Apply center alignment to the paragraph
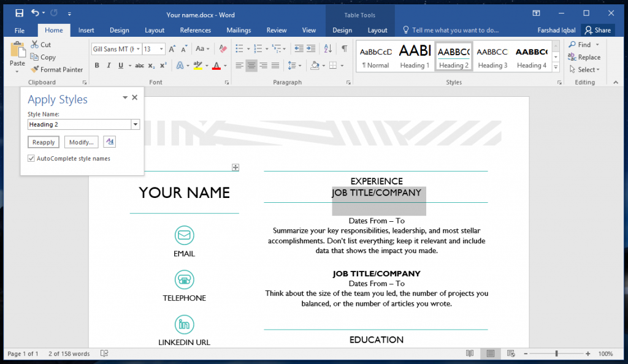Screen dimensions: 628x364 pyautogui.click(x=252, y=66)
